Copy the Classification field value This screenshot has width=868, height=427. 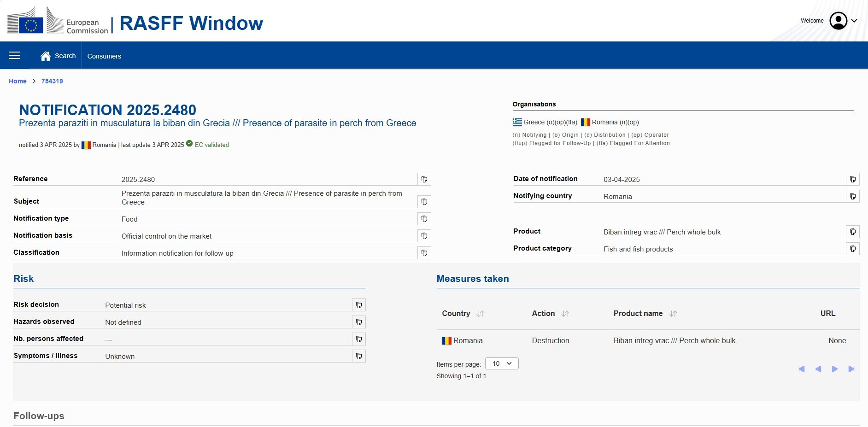tap(424, 253)
